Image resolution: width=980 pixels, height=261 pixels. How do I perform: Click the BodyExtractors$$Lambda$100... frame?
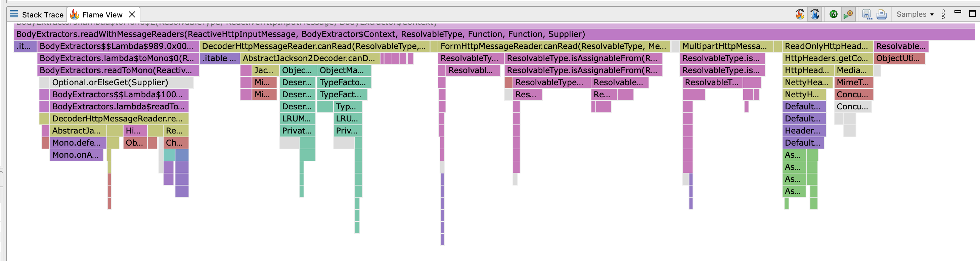[119, 95]
